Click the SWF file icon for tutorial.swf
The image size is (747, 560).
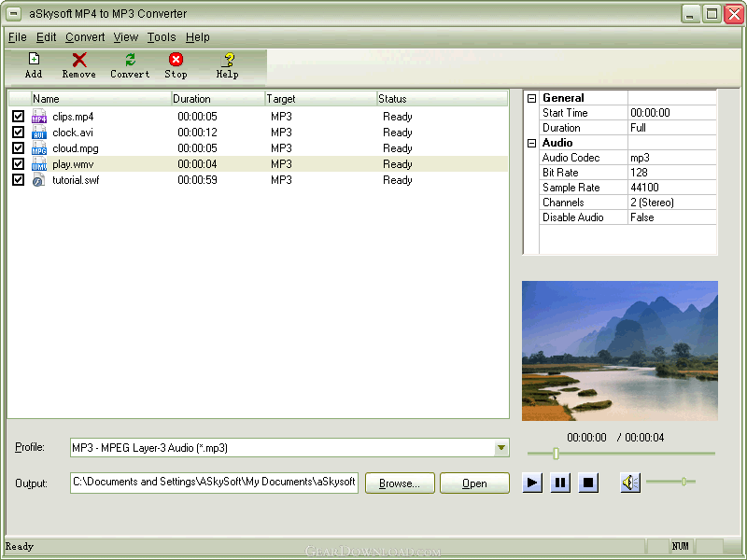(x=38, y=180)
